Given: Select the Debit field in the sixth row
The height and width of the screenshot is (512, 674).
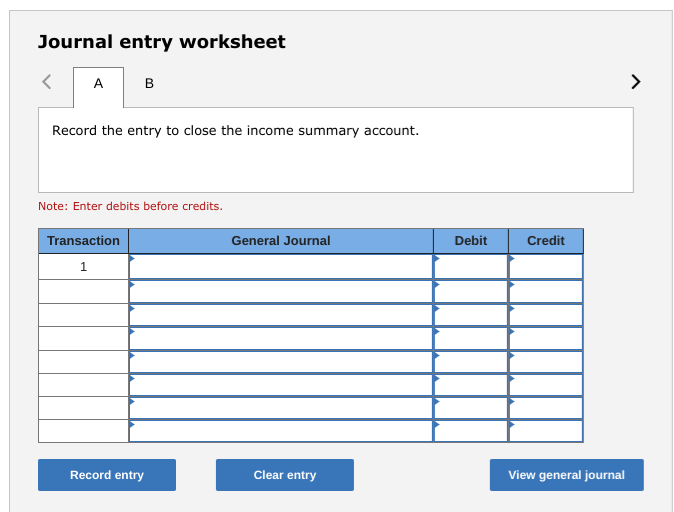Looking at the screenshot, I should point(471,385).
